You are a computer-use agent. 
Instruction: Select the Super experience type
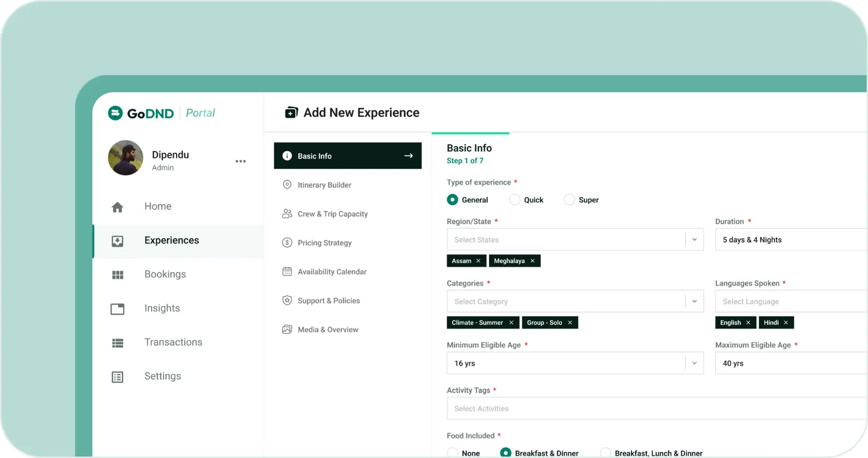(x=570, y=200)
